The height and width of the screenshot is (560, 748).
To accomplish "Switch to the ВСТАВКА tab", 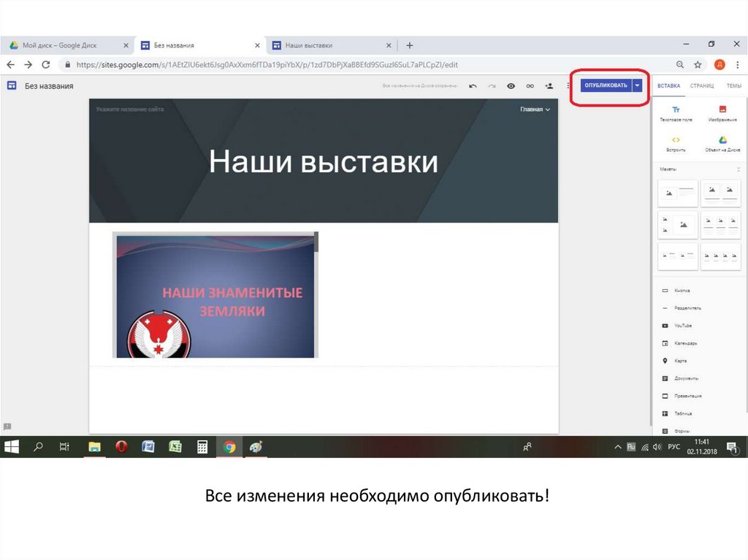I will tap(669, 86).
